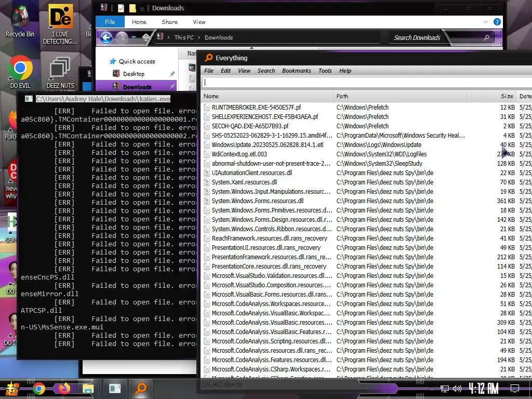The image size is (532, 399).
Task: Click the network icon in system tray
Action: (x=445, y=389)
